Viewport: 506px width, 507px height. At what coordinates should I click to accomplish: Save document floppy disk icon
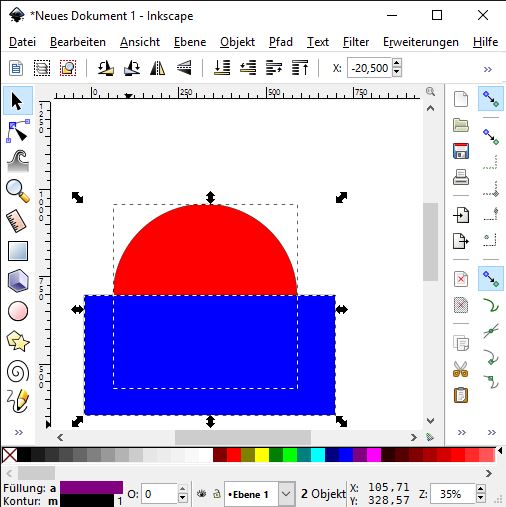(461, 151)
